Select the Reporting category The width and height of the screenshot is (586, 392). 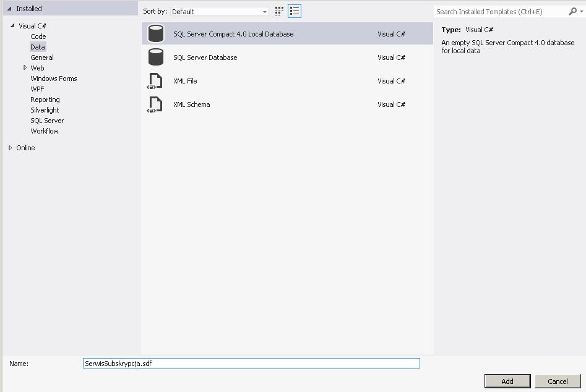pos(45,100)
